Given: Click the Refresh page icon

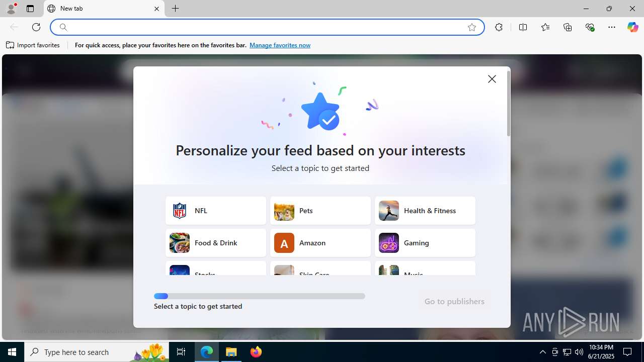Looking at the screenshot, I should (36, 27).
